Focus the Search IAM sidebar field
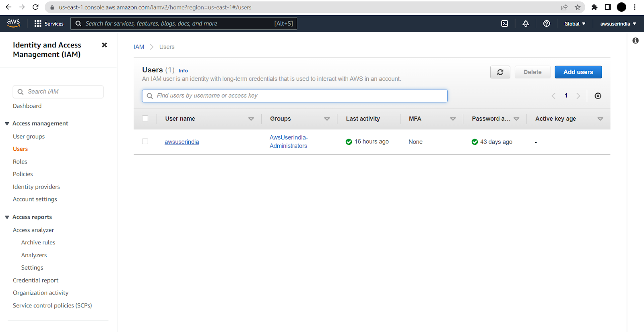644x332 pixels. coord(58,92)
